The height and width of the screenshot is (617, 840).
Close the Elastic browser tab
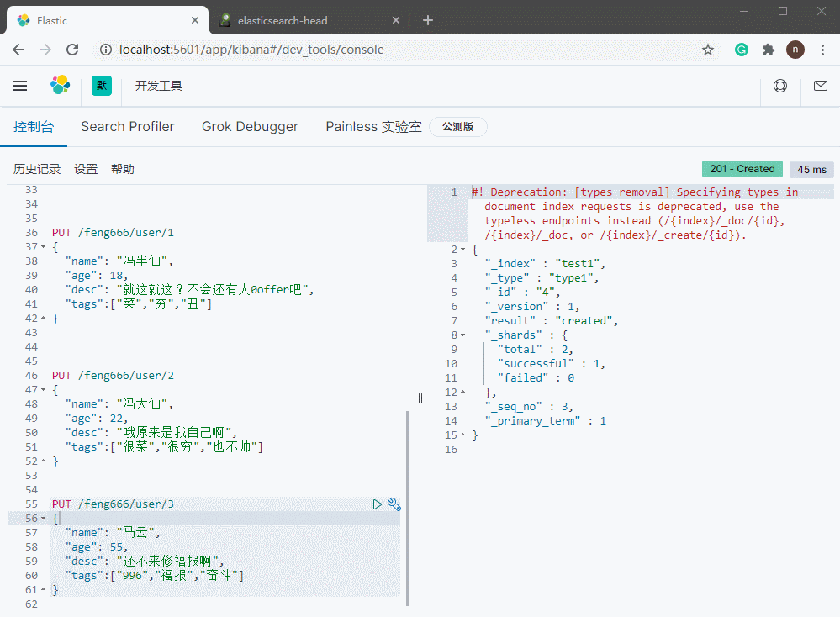tap(195, 20)
